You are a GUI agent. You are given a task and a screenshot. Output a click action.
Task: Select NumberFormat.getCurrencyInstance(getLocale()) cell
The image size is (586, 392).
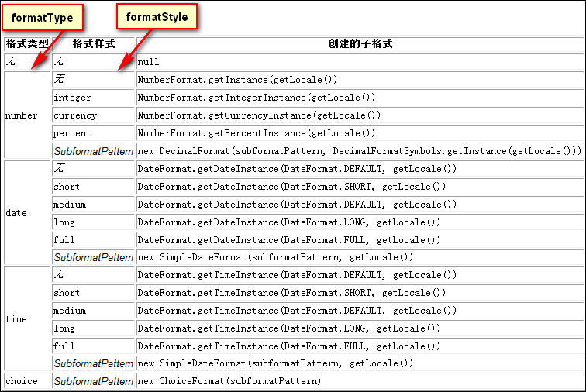pos(360,115)
